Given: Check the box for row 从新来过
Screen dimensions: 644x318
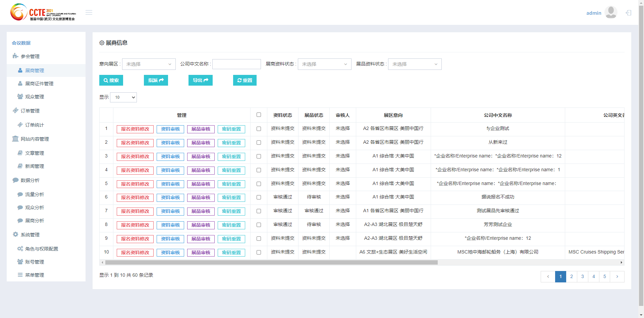Looking at the screenshot, I should [259, 143].
